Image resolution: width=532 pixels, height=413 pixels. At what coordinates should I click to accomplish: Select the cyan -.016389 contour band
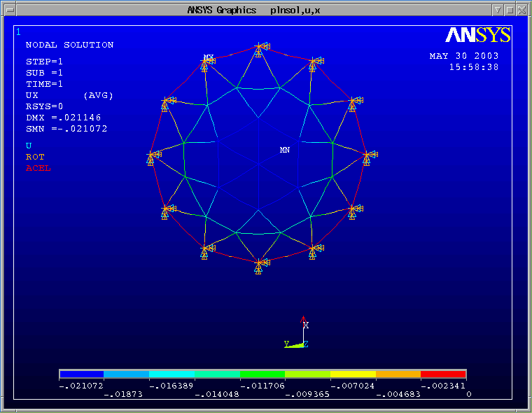coord(171,374)
